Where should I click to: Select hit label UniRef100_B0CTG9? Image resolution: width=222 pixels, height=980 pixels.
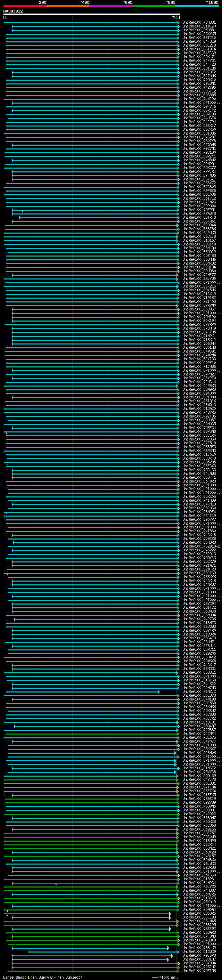[199, 573]
